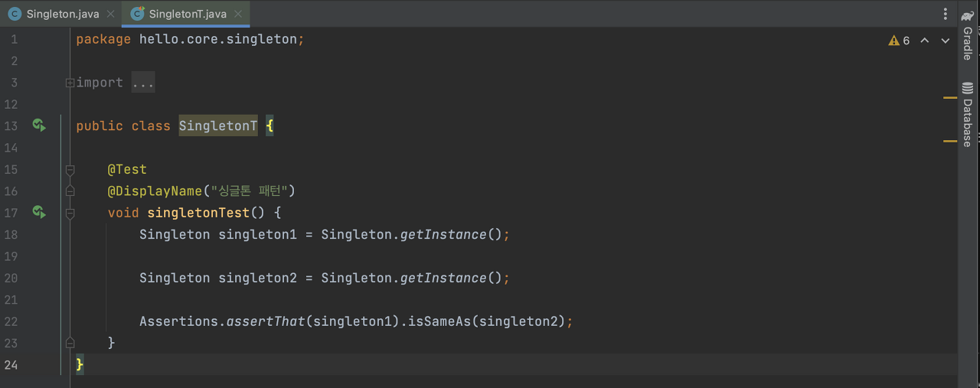Click the @DisplayName annotation
Image resolution: width=980 pixels, height=388 pixels.
[155, 191]
